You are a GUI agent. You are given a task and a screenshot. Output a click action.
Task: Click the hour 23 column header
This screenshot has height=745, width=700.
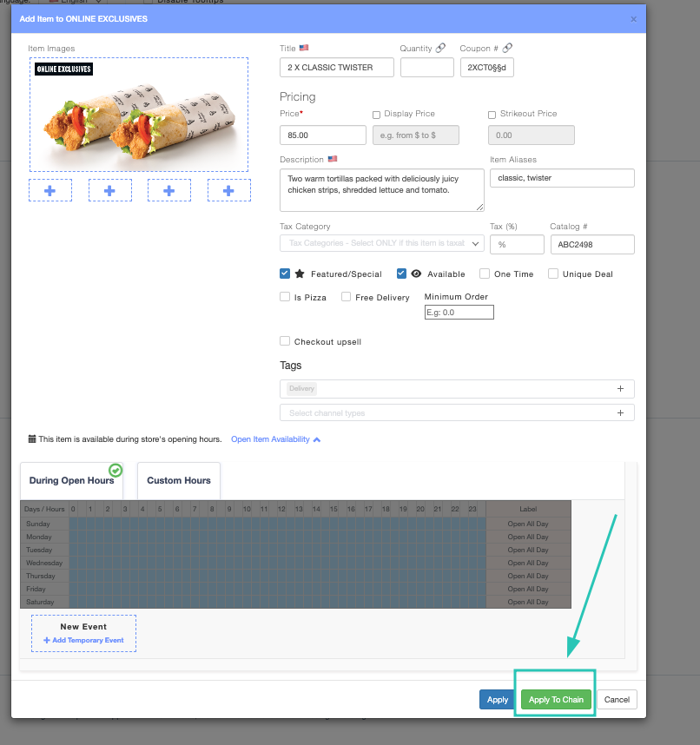coord(472,509)
